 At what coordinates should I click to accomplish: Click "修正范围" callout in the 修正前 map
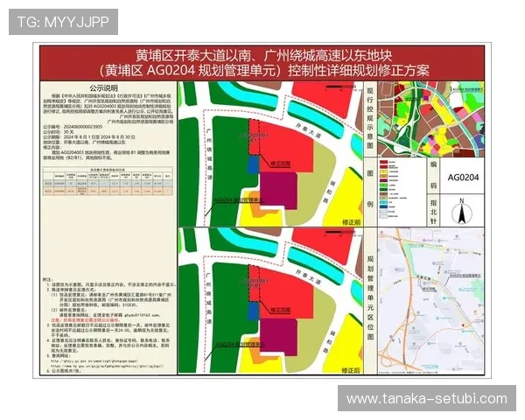tap(280, 164)
